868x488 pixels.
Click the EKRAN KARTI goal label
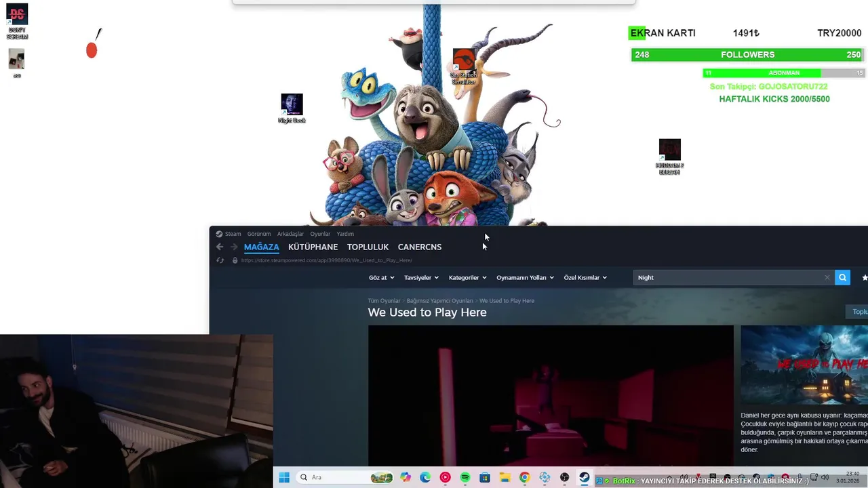pyautogui.click(x=663, y=33)
